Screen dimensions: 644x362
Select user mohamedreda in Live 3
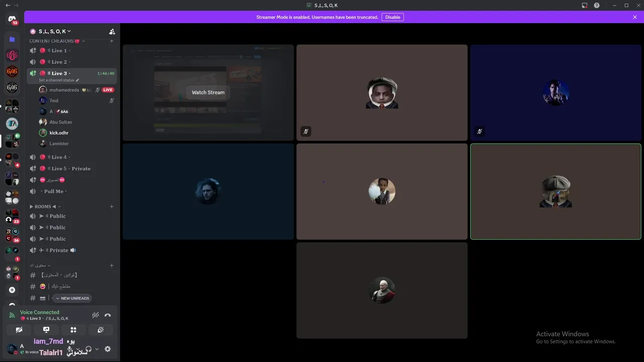(x=76, y=90)
